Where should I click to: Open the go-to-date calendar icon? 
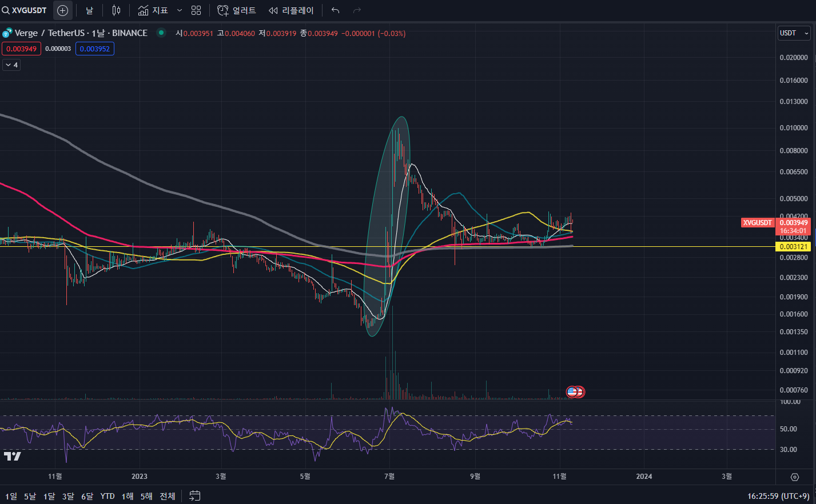pos(195,495)
